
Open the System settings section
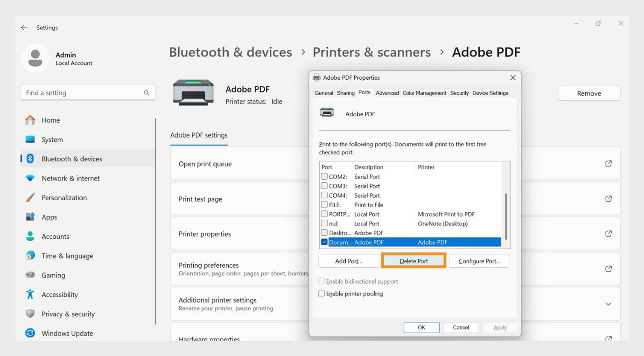pyautogui.click(x=51, y=139)
